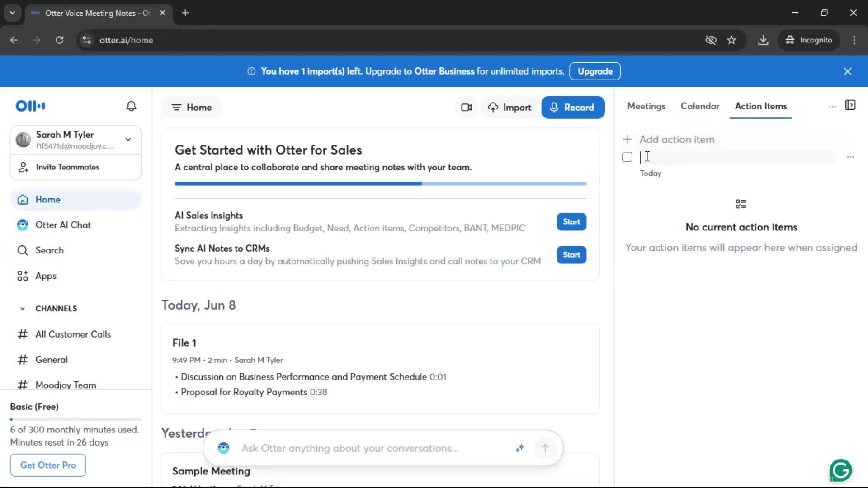Screen dimensions: 868x488
Task: Click the sparkle AI suggestions icon
Action: (x=520, y=448)
